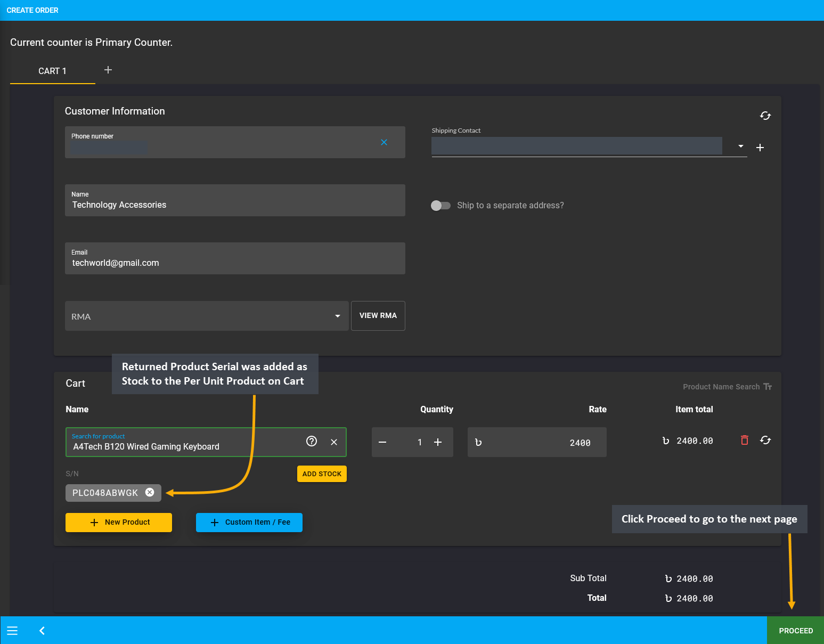Click the Email input field
The height and width of the screenshot is (644, 824).
(235, 258)
